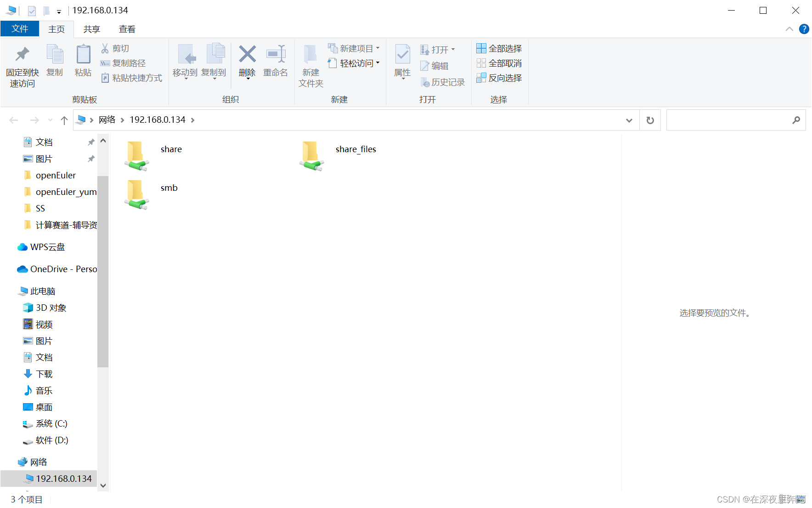Switch to the 共享 ribbon tab
The height and width of the screenshot is (508, 812).
pos(91,29)
